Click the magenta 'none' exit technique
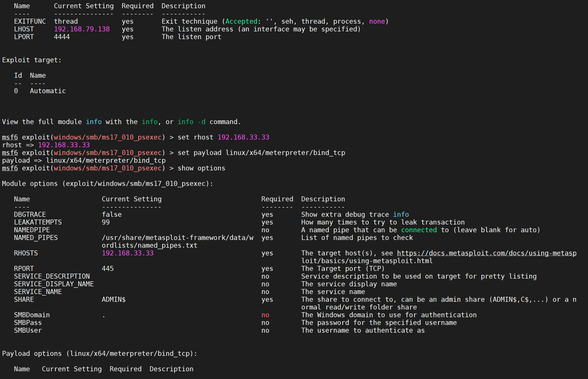588x379 pixels. [x=377, y=21]
